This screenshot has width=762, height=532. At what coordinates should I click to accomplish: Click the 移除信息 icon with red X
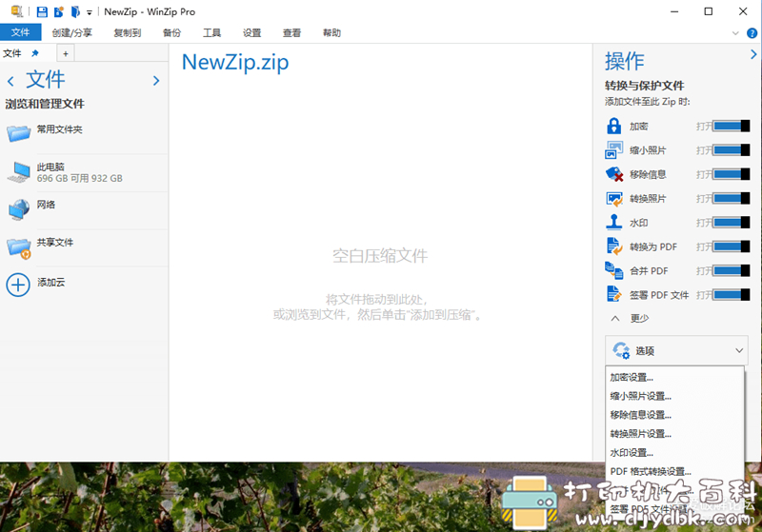click(614, 174)
